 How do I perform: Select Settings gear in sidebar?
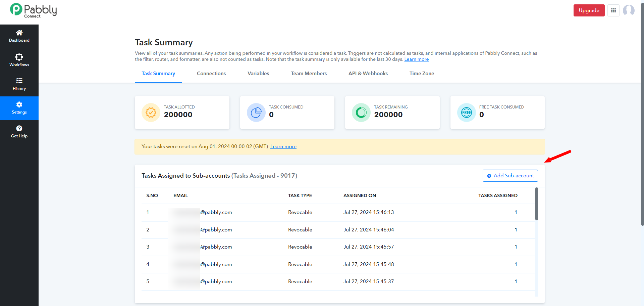[19, 108]
